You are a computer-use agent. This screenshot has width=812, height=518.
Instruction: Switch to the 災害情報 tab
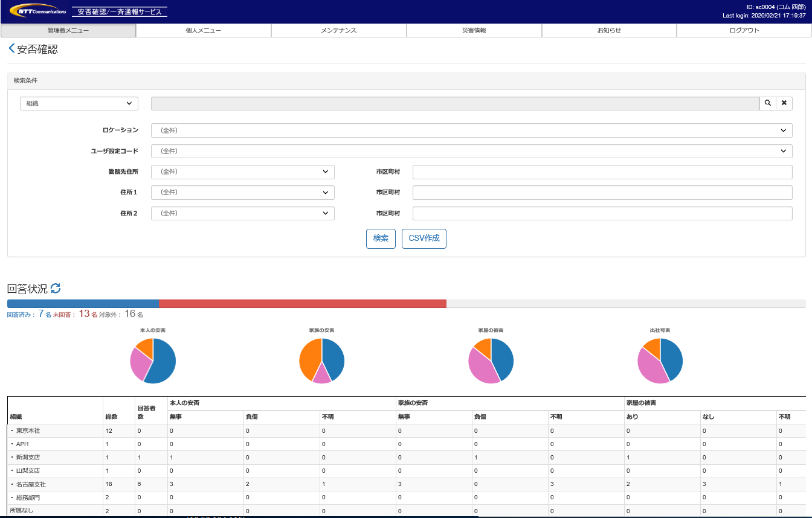(x=474, y=30)
